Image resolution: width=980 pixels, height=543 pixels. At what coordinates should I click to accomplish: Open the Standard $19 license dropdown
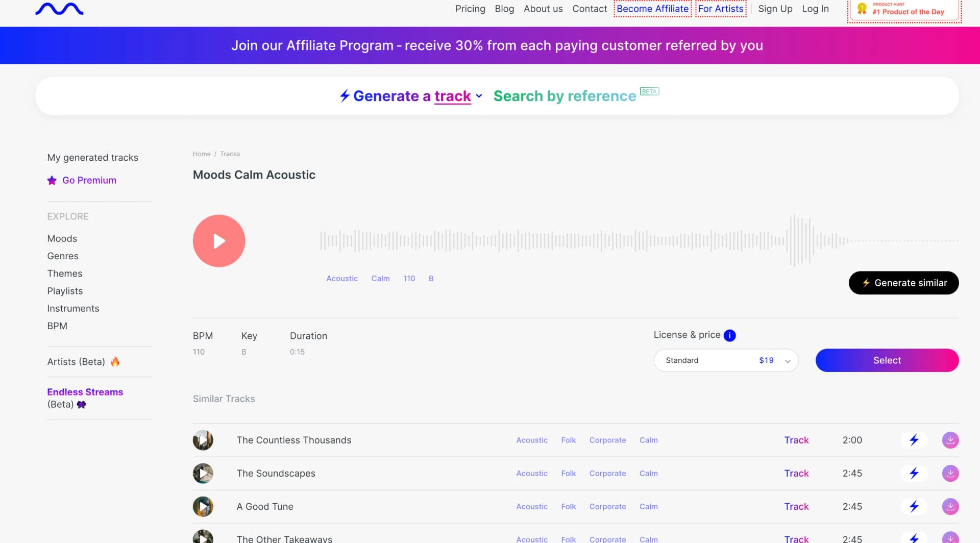[x=726, y=360]
